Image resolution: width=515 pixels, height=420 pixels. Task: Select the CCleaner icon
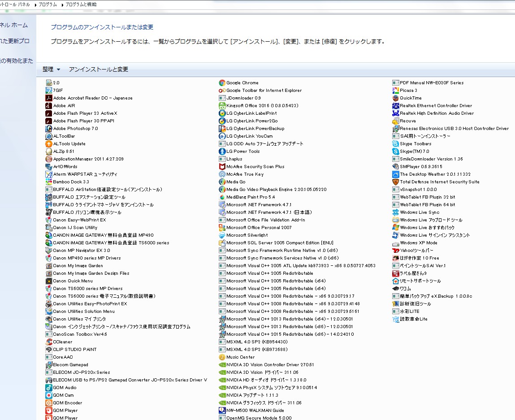48,342
